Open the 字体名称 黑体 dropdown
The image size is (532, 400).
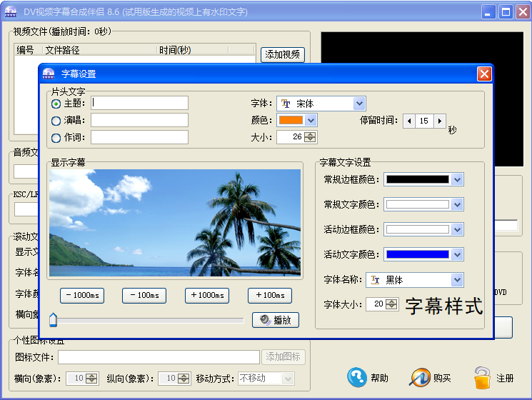pyautogui.click(x=457, y=280)
